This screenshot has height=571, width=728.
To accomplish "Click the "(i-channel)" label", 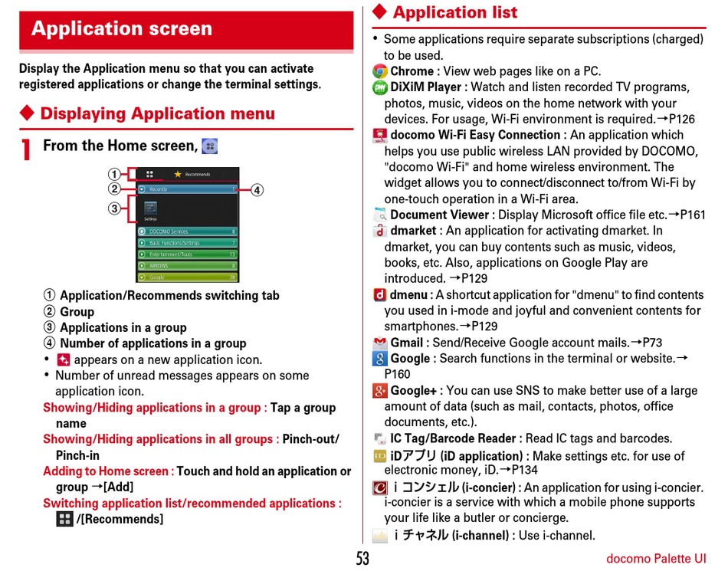I will click(x=480, y=536).
